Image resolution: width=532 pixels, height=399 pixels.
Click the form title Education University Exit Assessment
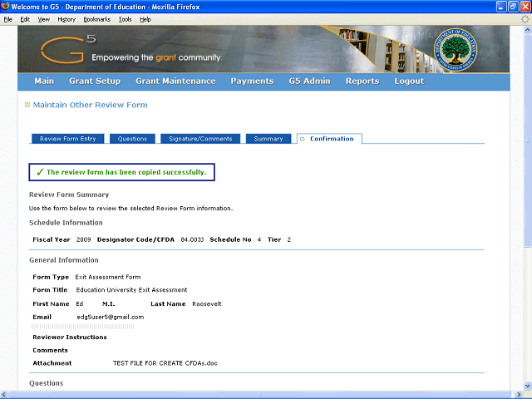pyautogui.click(x=131, y=290)
